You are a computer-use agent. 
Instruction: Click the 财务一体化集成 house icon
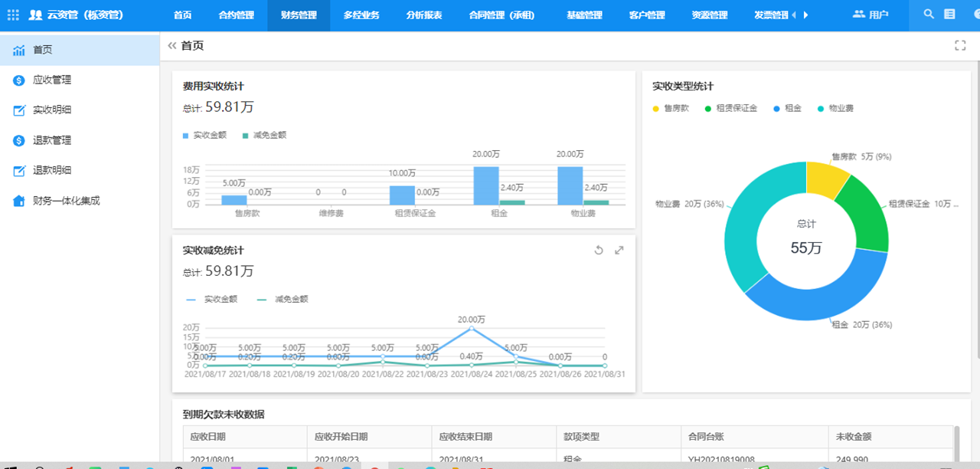click(x=19, y=201)
